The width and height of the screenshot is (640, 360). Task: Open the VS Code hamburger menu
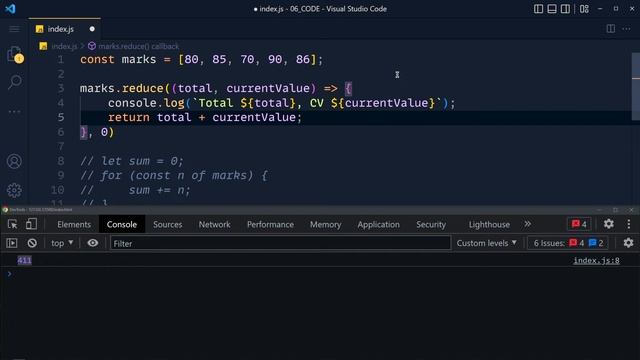[14, 29]
